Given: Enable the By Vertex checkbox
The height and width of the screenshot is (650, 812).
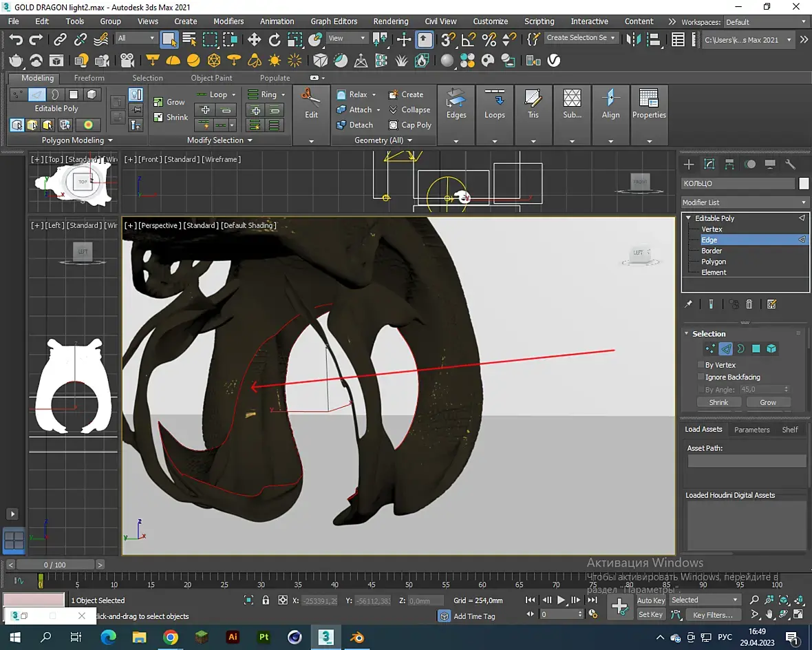Looking at the screenshot, I should click(x=701, y=365).
